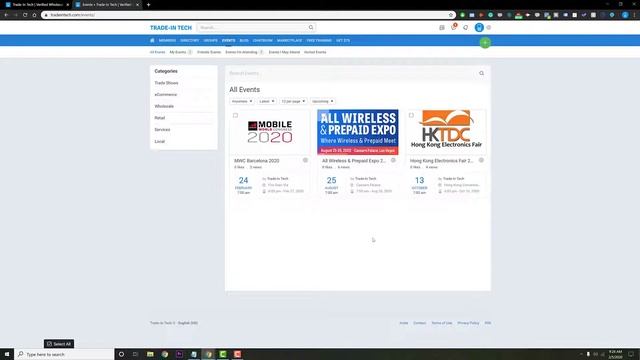This screenshot has height=360, width=640.
Task: Tick the checkbox on the MWC Barcelona 2020 card
Action: click(x=236, y=116)
